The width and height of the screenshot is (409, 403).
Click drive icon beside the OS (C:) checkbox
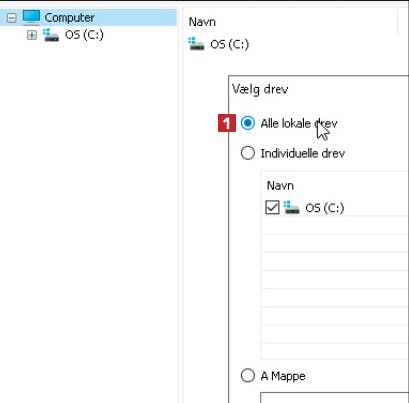click(291, 208)
